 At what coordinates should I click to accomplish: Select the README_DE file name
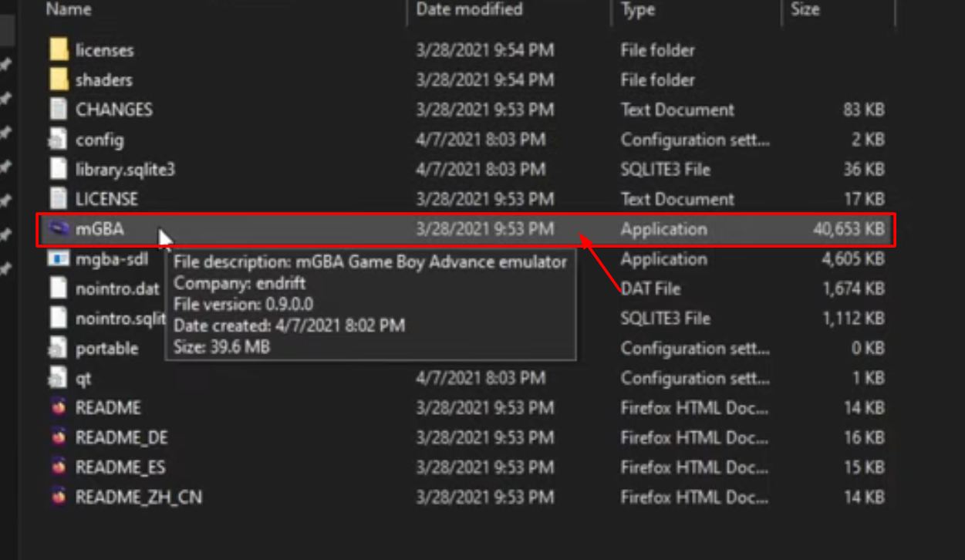pyautogui.click(x=121, y=437)
